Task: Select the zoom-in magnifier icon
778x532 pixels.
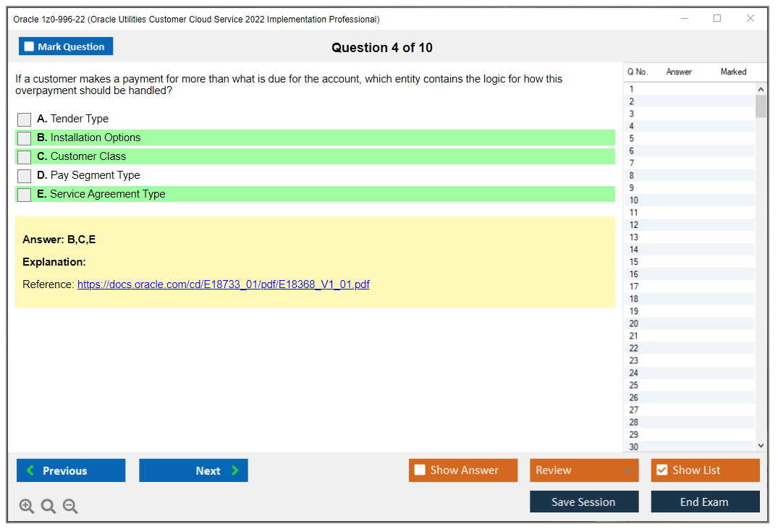Action: [26, 506]
